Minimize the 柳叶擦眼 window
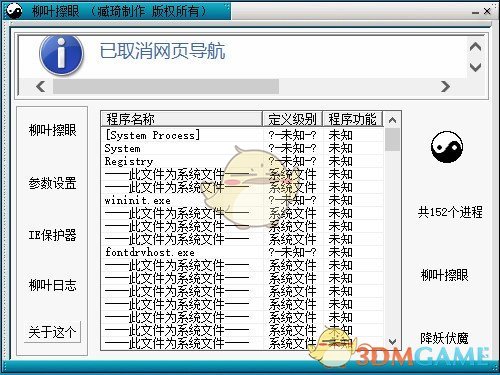This screenshot has width=500, height=375. pyautogui.click(x=475, y=12)
